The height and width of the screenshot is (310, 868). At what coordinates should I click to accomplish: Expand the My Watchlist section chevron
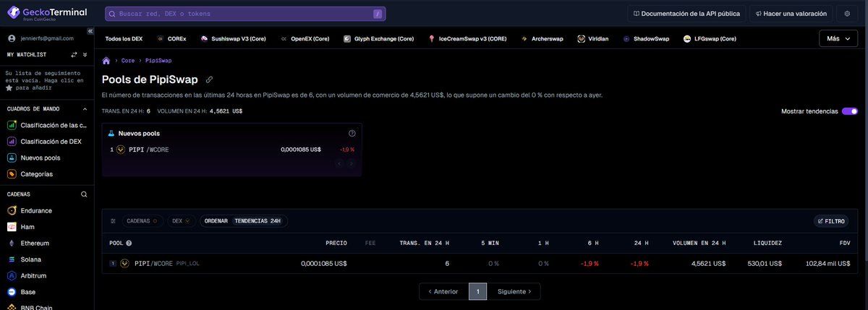86,54
